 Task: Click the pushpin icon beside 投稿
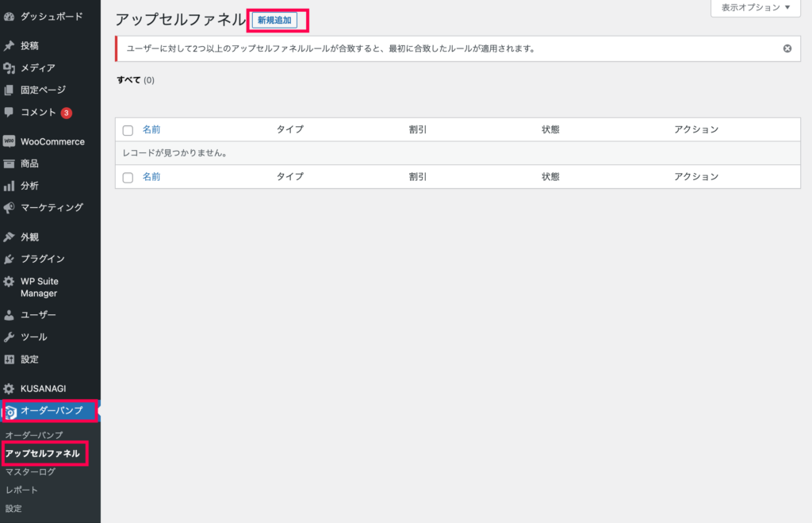pyautogui.click(x=9, y=45)
